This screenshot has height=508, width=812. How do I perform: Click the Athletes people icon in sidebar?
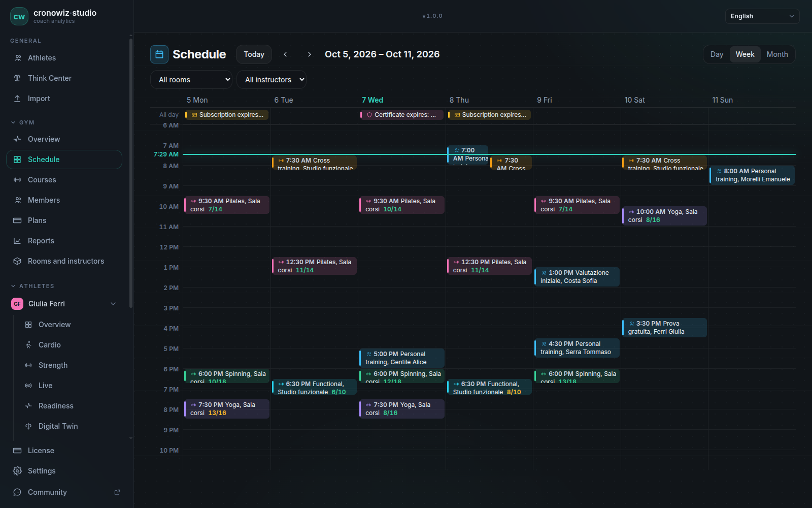coord(18,58)
